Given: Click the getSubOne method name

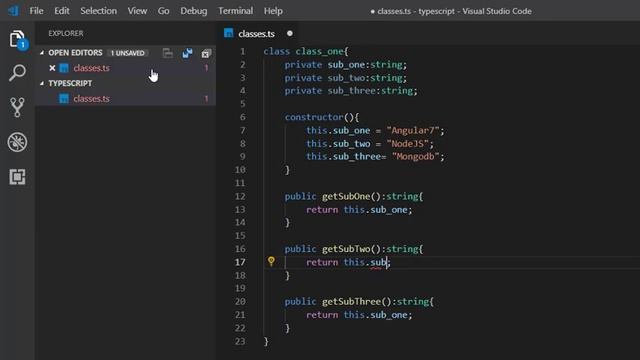Looking at the screenshot, I should pos(346,196).
